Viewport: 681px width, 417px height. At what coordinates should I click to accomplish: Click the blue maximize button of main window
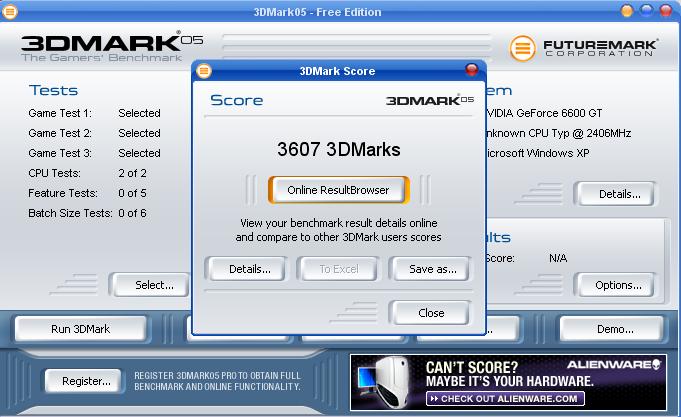tap(646, 10)
